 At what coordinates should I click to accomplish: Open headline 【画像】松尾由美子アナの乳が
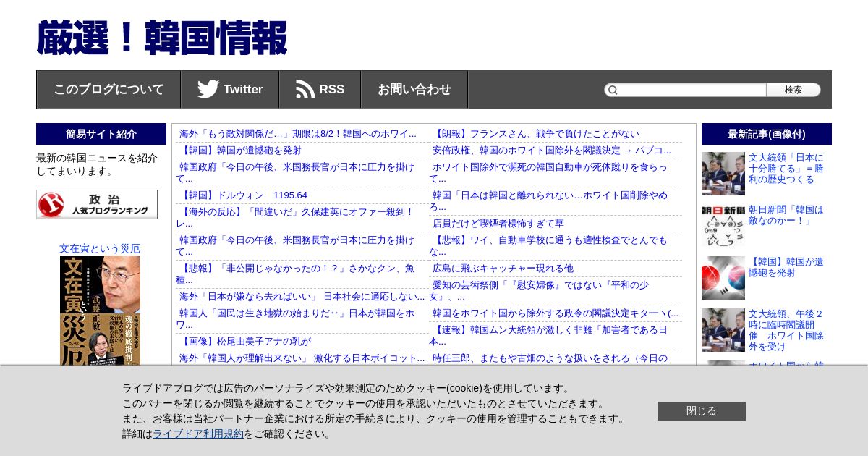(245, 342)
